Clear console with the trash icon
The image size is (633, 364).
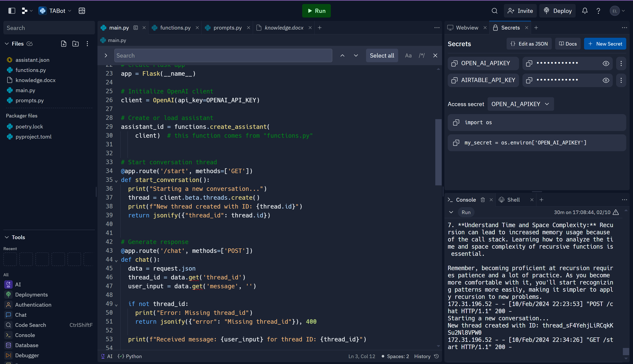pos(483,200)
